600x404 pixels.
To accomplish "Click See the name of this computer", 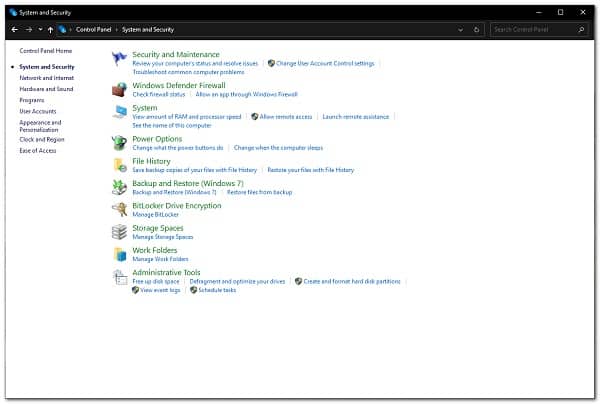I will pyautogui.click(x=172, y=125).
